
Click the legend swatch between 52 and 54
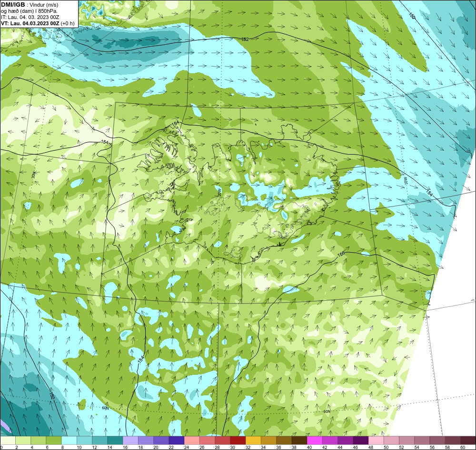point(407,440)
